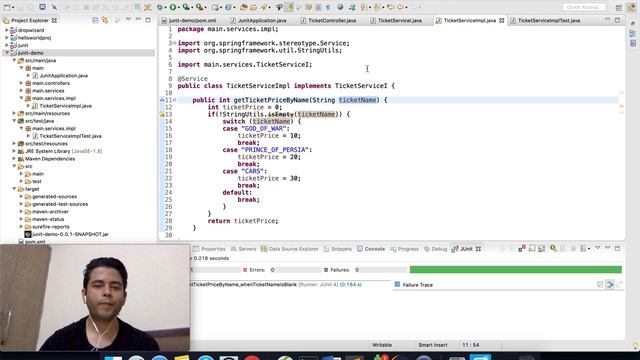Click the Debug bug icon in toolbar

pos(161,7)
